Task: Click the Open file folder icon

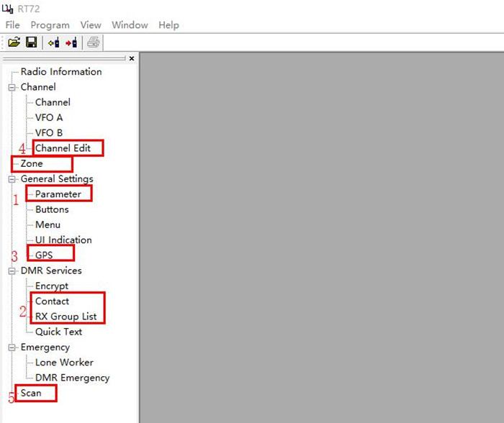Action: (14, 42)
